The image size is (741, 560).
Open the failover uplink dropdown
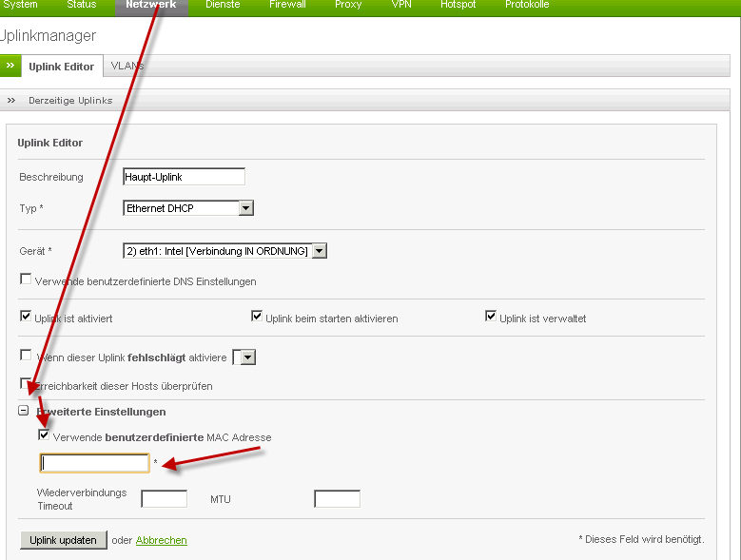(x=247, y=357)
